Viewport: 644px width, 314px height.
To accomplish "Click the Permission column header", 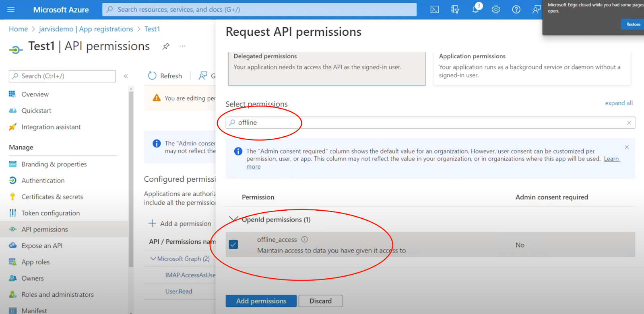I will pyautogui.click(x=258, y=197).
